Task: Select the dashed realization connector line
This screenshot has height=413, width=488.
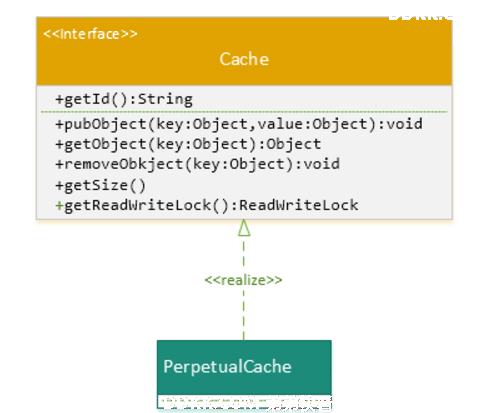Action: (x=244, y=288)
